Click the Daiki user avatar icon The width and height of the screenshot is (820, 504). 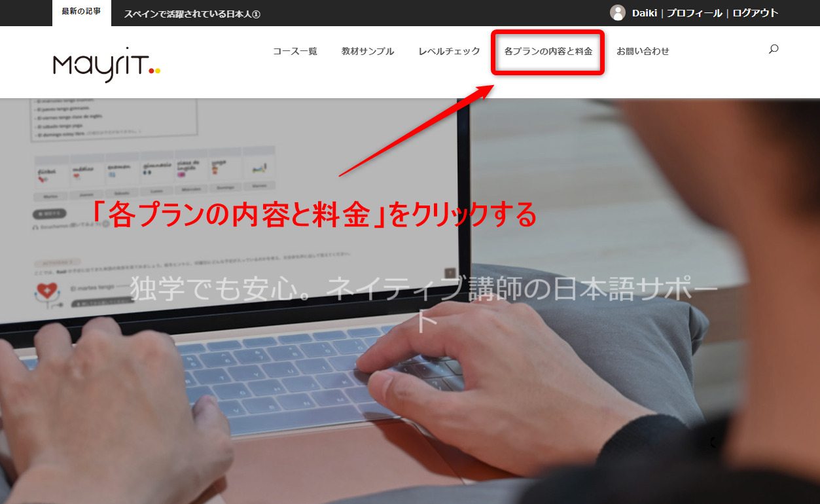click(x=618, y=12)
